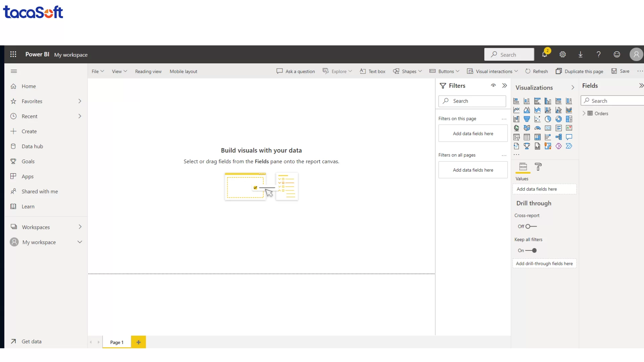Open notifications from the top bar
The image size is (644, 362).
click(545, 54)
